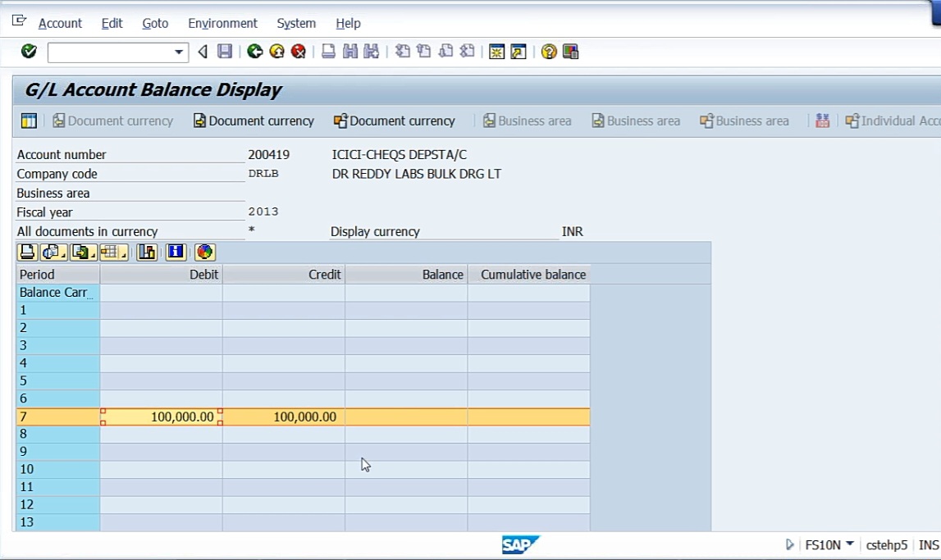Go to the next page icon
Image resolution: width=941 pixels, height=560 pixels.
click(x=446, y=52)
